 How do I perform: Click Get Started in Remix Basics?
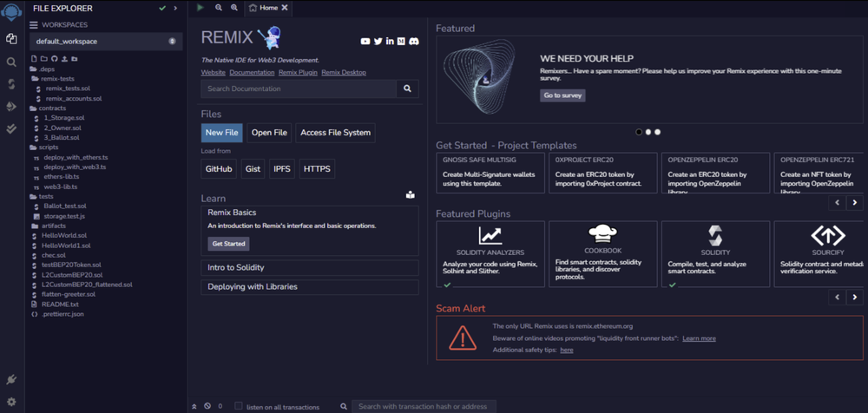[228, 244]
